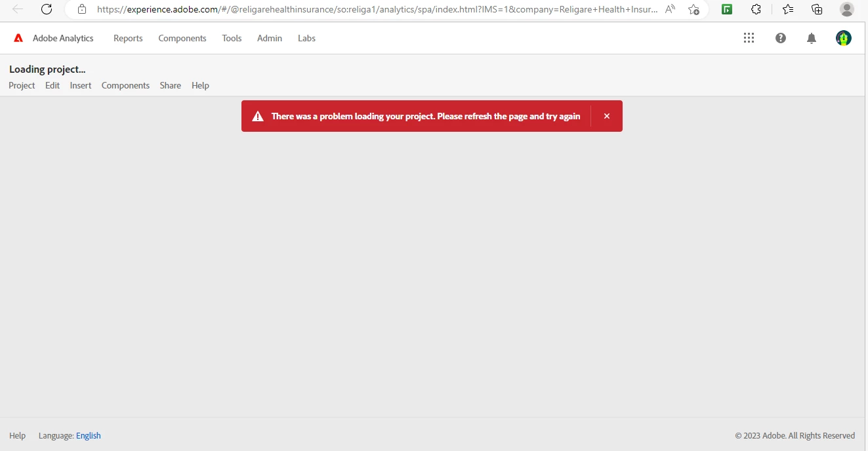
Task: Open the Edit menu
Action: pos(52,85)
